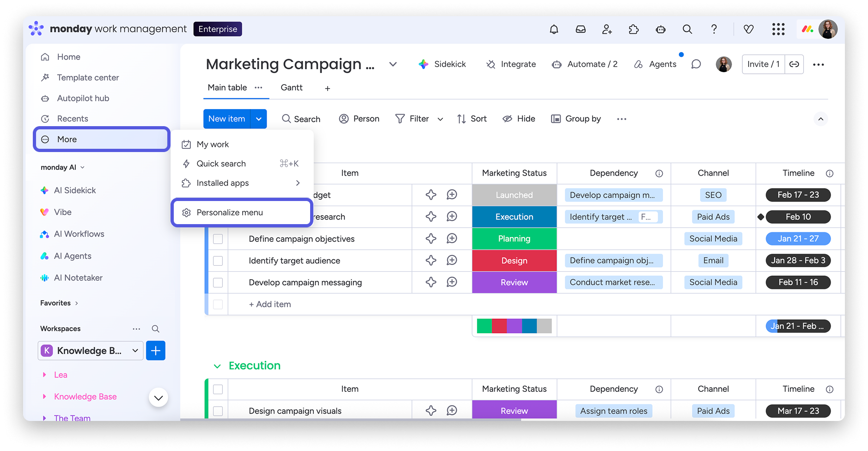Open the board options three-dot menu

(819, 65)
